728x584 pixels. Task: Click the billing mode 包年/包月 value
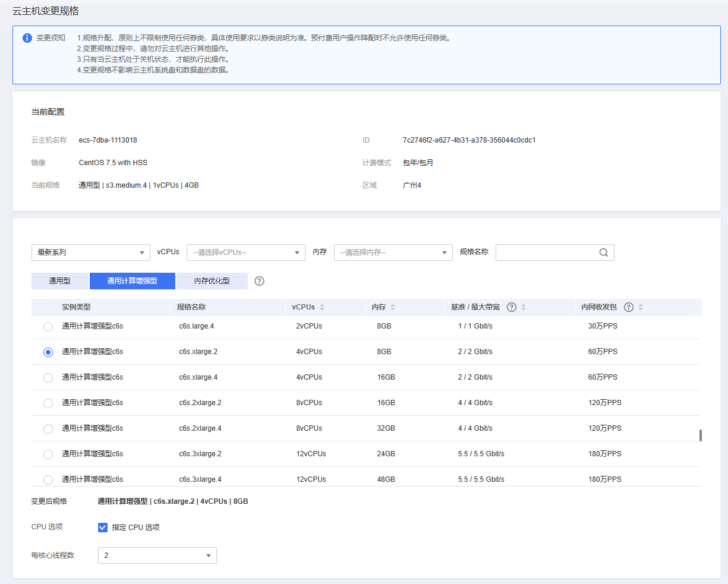tap(418, 163)
